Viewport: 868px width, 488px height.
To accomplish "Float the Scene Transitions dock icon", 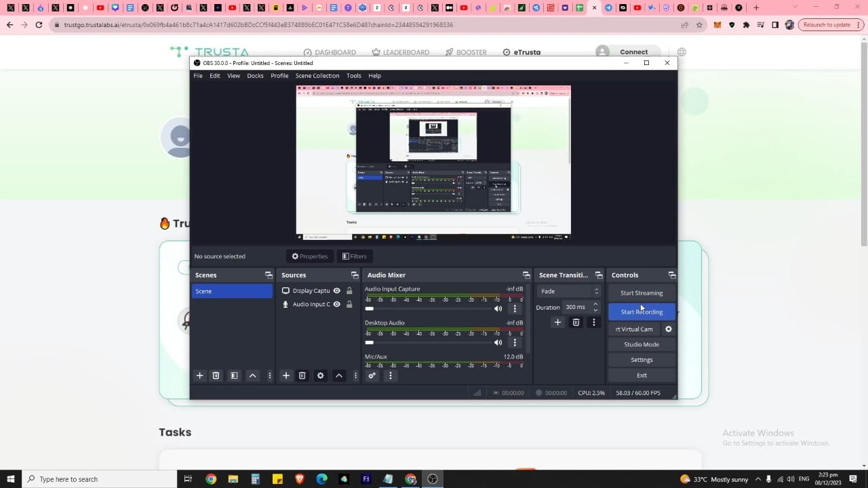I will coord(598,275).
